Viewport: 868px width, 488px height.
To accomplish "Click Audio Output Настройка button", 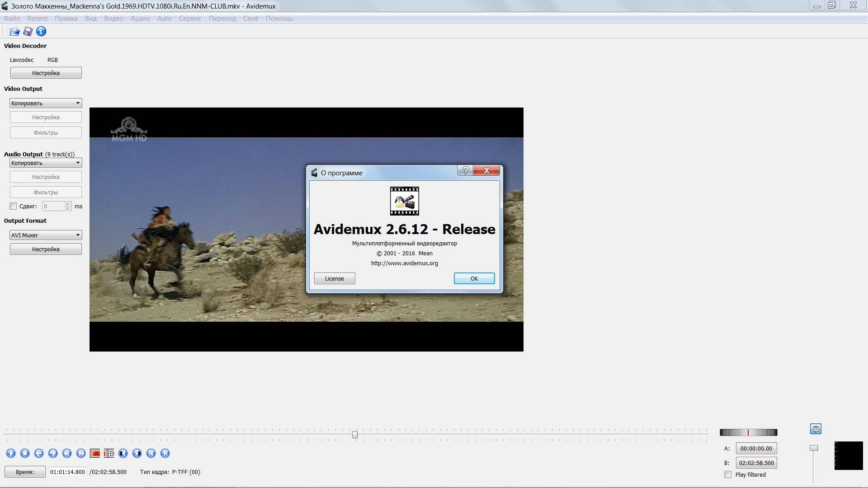I will point(46,177).
